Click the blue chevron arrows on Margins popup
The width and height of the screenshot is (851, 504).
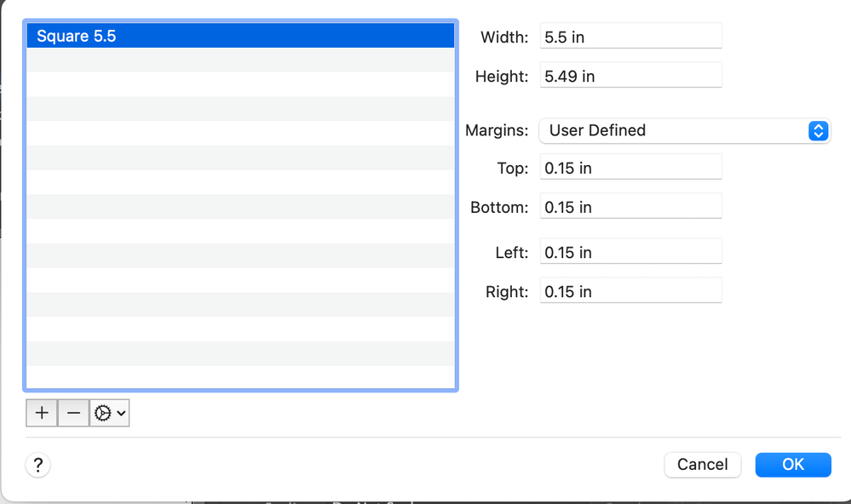[818, 130]
